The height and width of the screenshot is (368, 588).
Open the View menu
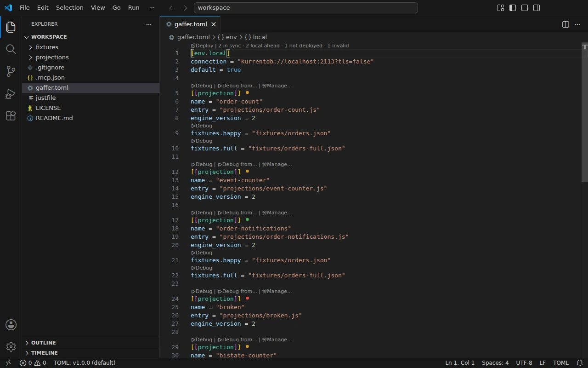98,8
